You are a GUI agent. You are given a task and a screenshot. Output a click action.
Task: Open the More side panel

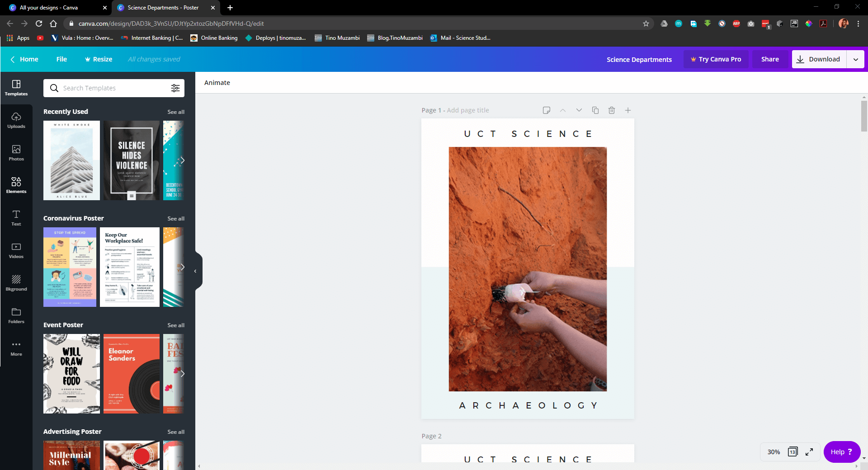tap(16, 348)
